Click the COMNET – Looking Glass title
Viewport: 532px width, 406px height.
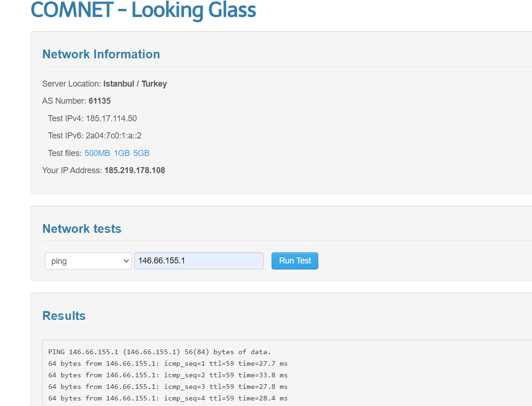click(143, 10)
